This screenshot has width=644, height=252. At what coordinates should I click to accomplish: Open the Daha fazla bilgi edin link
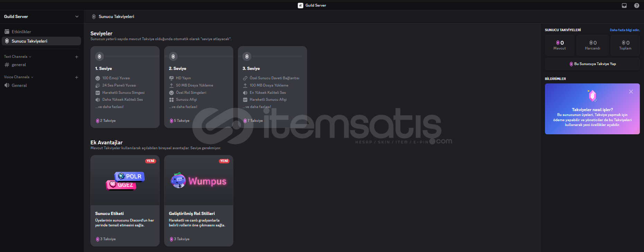coord(625,30)
